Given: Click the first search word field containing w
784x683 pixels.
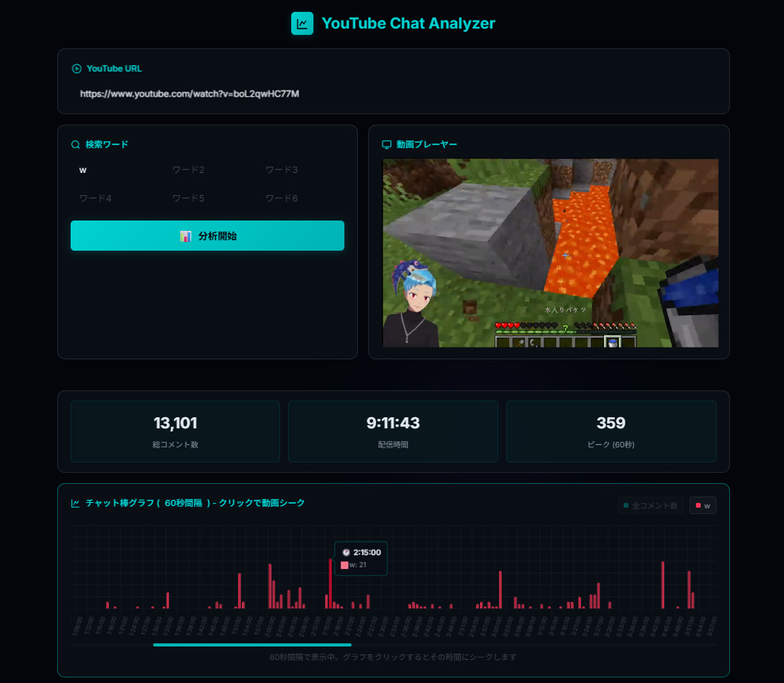Looking at the screenshot, I should 114,170.
